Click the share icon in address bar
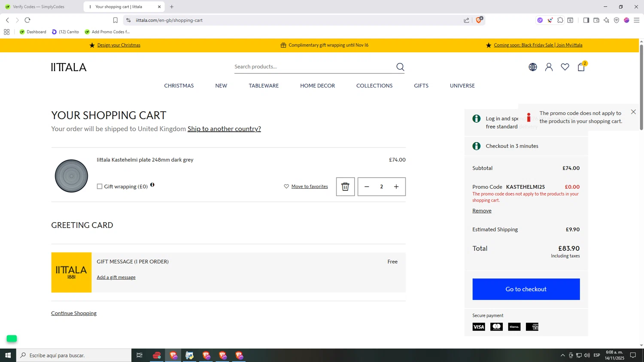The height and width of the screenshot is (362, 644). (467, 20)
